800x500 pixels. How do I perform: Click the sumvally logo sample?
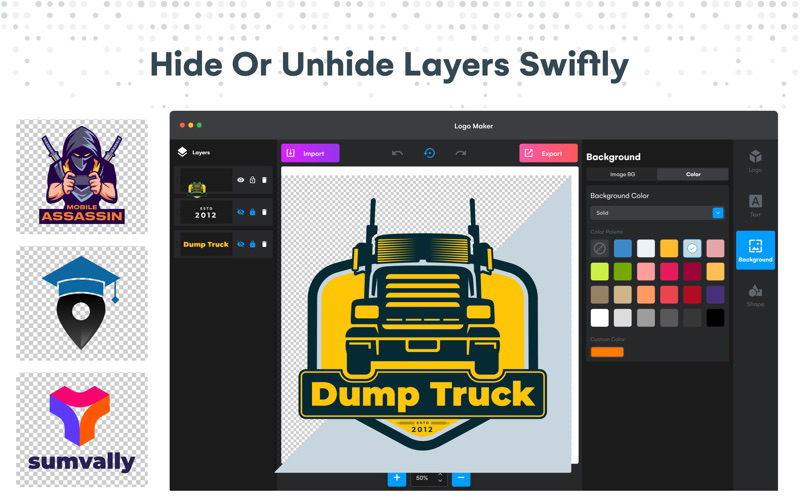[x=82, y=430]
